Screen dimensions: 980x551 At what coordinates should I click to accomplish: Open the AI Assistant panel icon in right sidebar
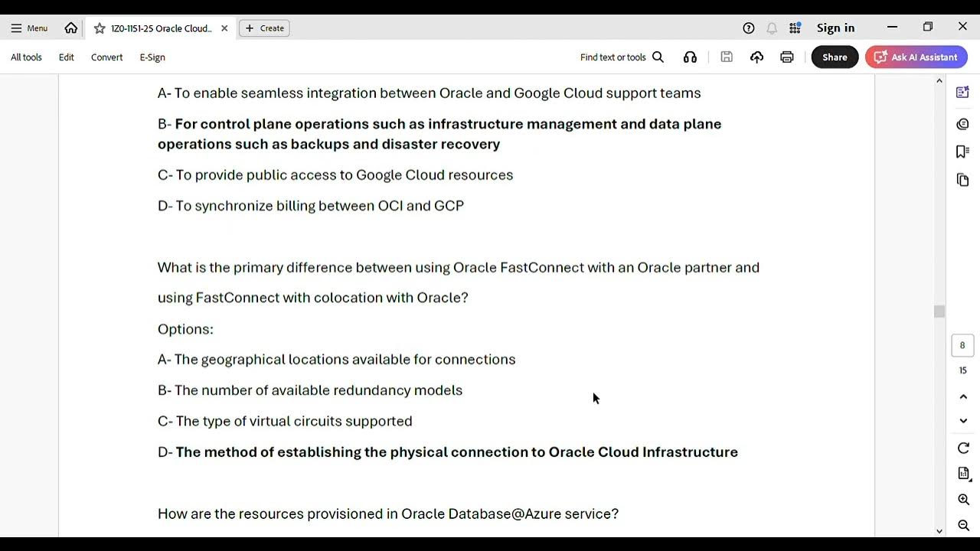(963, 93)
